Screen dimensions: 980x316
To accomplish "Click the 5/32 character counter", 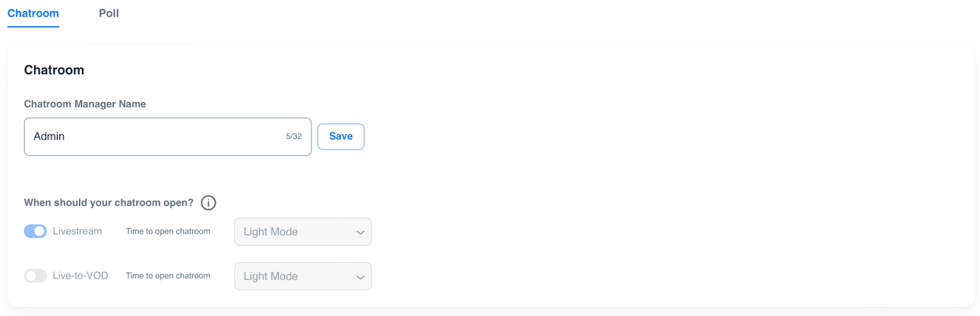I will tap(293, 137).
